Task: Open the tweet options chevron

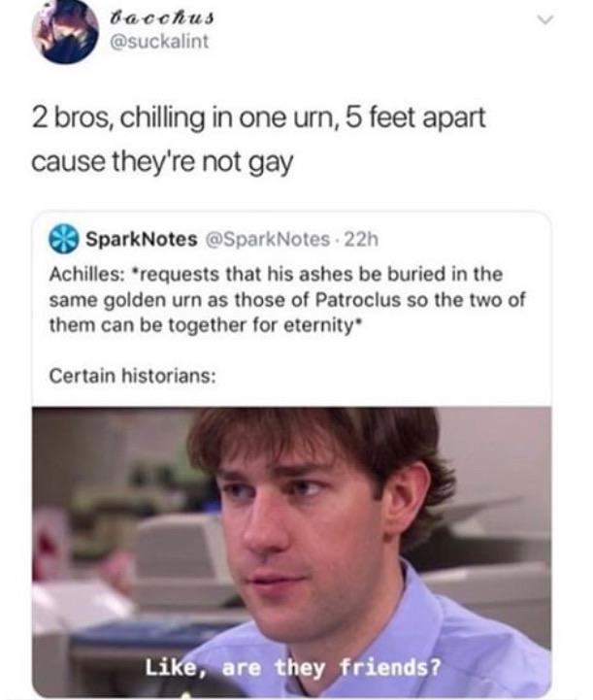Action: (x=544, y=19)
